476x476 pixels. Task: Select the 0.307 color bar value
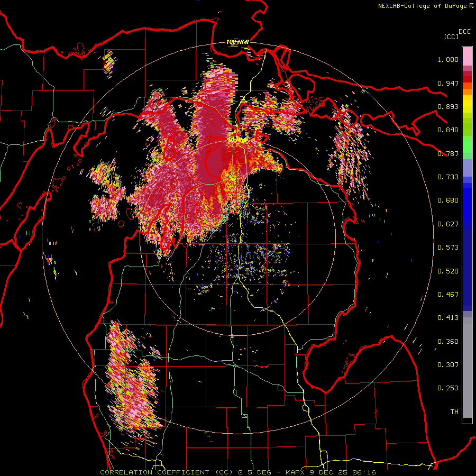point(448,365)
